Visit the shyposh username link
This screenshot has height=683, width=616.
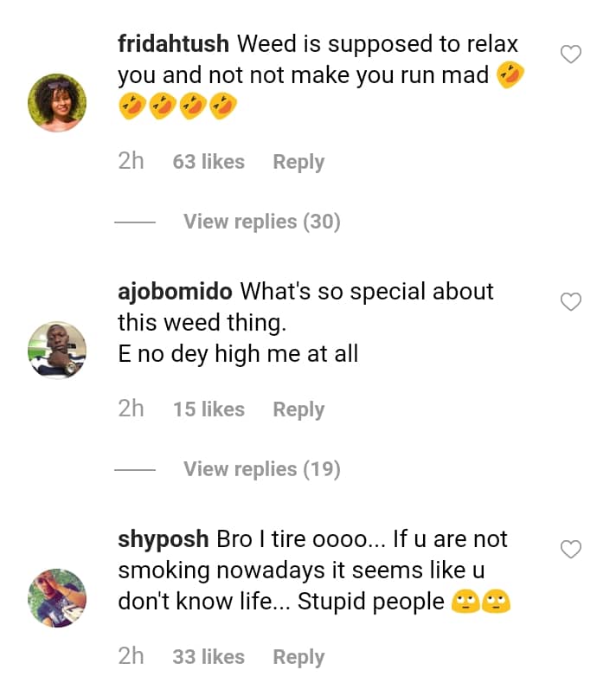[x=163, y=539]
